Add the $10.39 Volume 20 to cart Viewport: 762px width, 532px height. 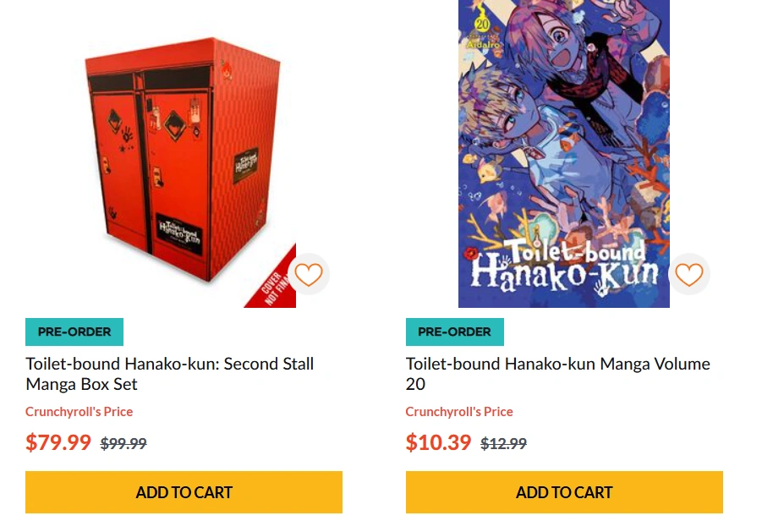pyautogui.click(x=564, y=492)
